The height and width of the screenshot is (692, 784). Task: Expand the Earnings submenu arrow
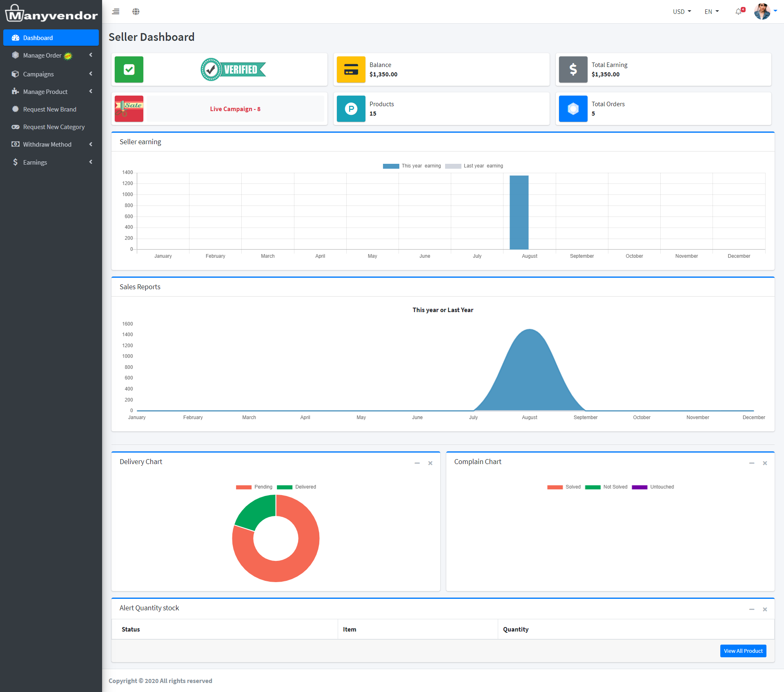[91, 162]
